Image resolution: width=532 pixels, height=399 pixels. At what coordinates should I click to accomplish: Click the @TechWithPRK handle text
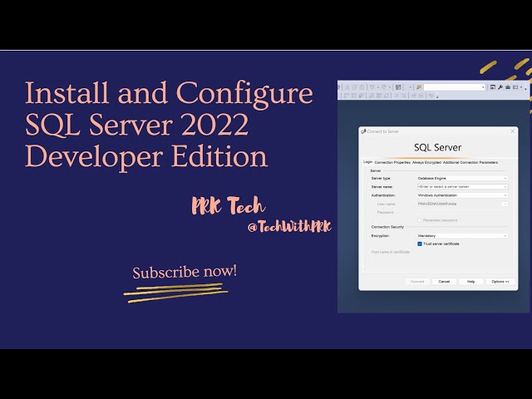point(289,227)
